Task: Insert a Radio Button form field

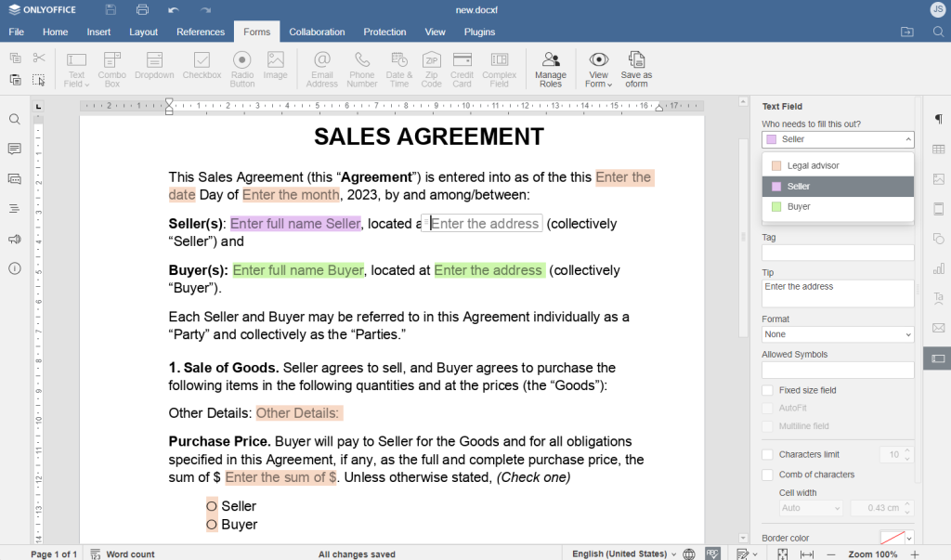Action: [x=241, y=67]
